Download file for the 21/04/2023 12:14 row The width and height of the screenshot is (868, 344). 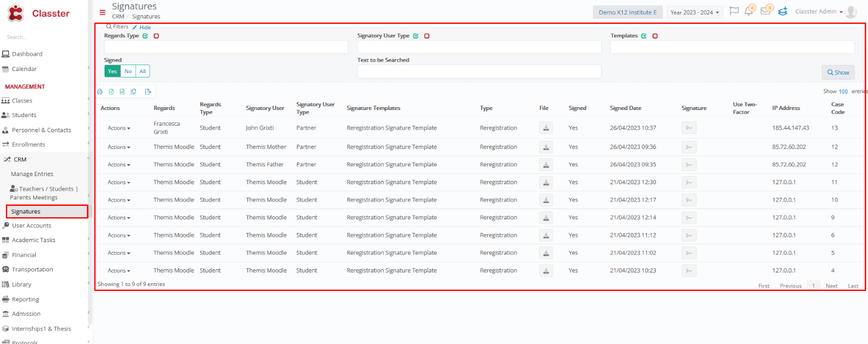pyautogui.click(x=546, y=217)
